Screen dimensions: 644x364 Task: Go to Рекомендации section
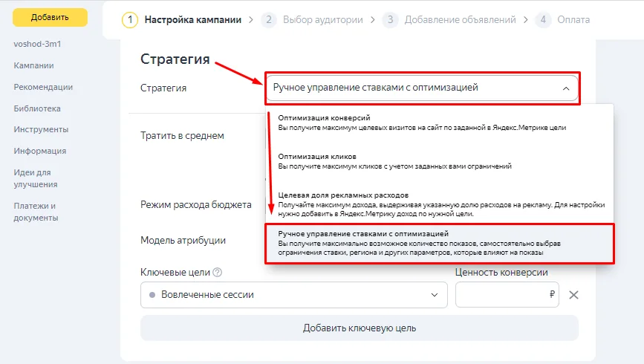(43, 87)
